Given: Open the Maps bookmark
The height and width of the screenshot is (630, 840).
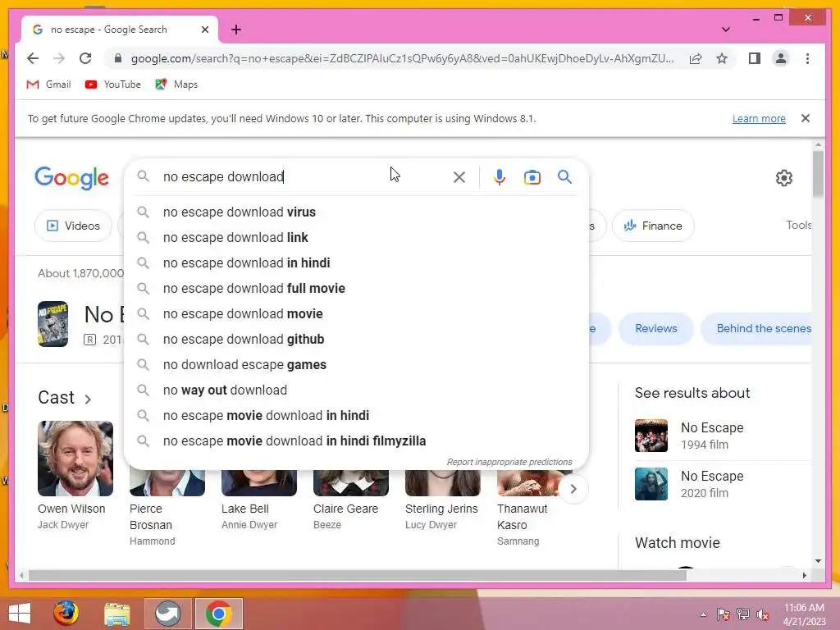Looking at the screenshot, I should 176,84.
